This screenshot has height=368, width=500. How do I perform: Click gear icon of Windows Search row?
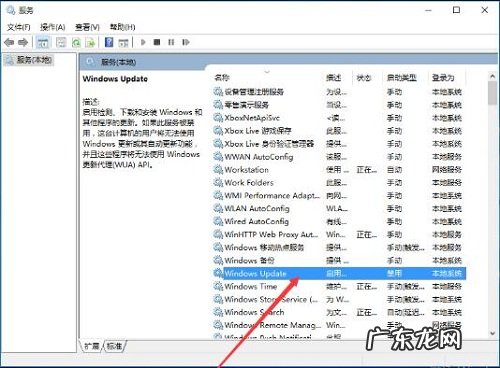point(218,312)
